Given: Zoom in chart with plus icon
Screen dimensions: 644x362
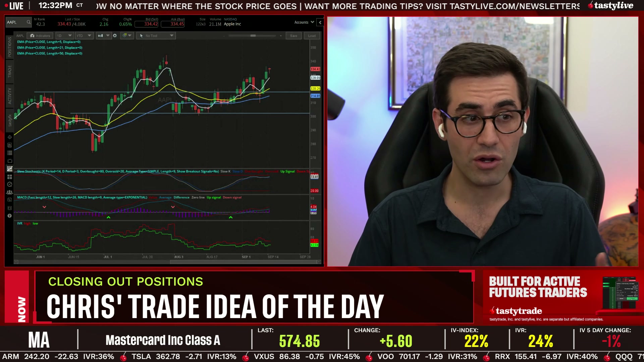Looking at the screenshot, I should [x=281, y=36].
